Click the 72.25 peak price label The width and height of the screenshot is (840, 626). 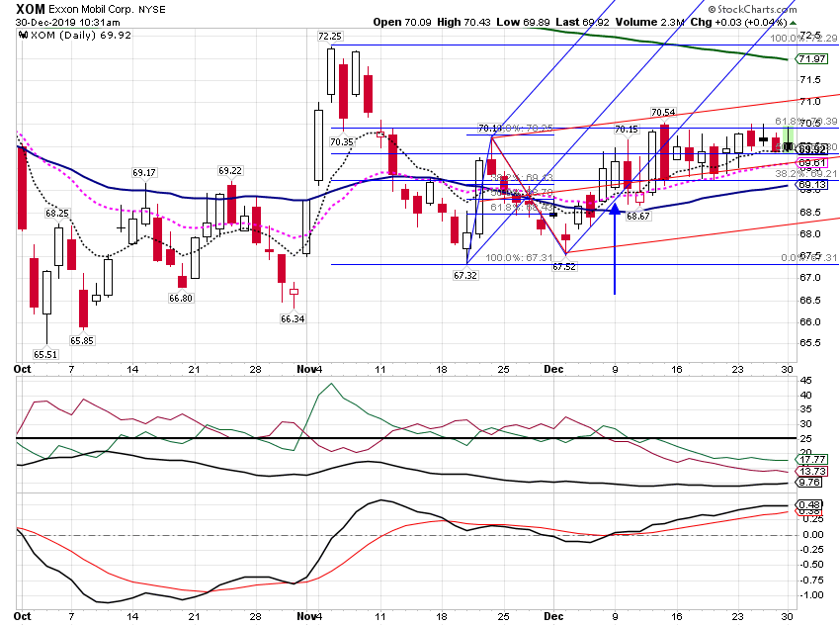point(329,36)
